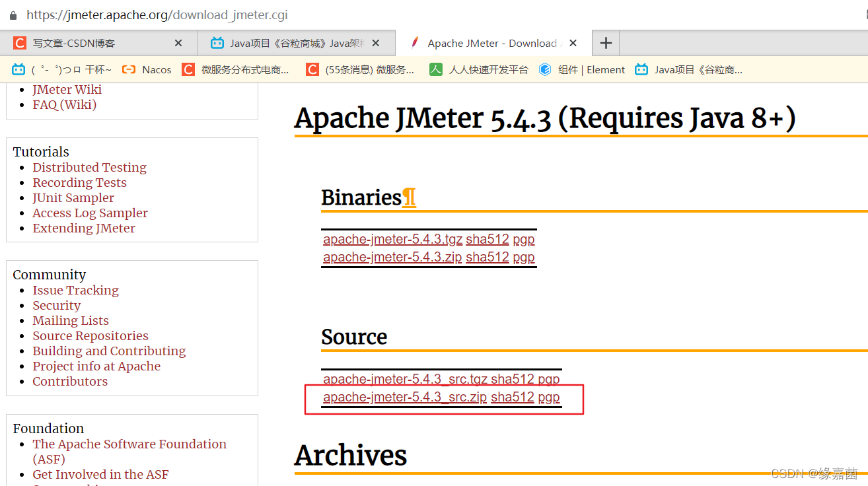
Task: Close the Java项目《谷粒商城》 tab
Action: point(376,43)
